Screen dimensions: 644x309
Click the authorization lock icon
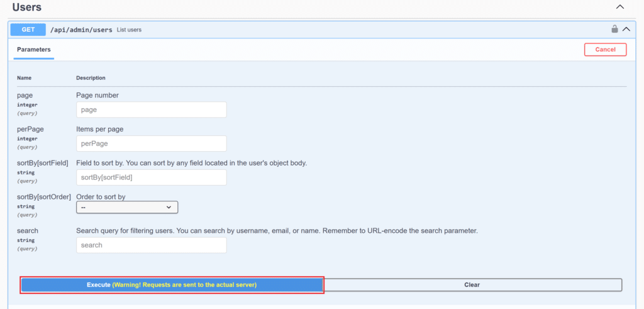[x=614, y=29]
